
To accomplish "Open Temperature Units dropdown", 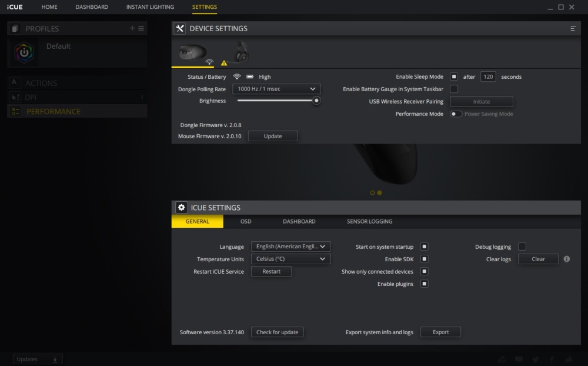I will (290, 259).
